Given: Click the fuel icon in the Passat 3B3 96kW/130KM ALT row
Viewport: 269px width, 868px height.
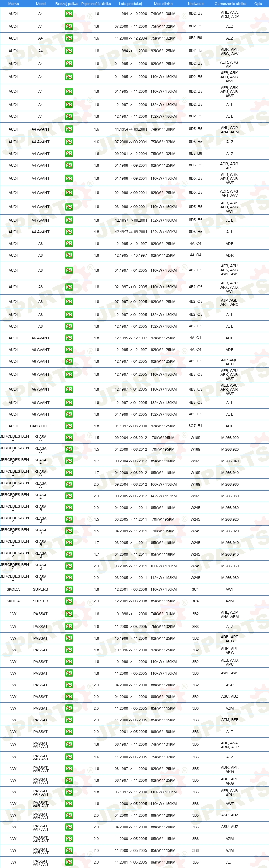Looking at the screenshot, I should click(x=69, y=732).
